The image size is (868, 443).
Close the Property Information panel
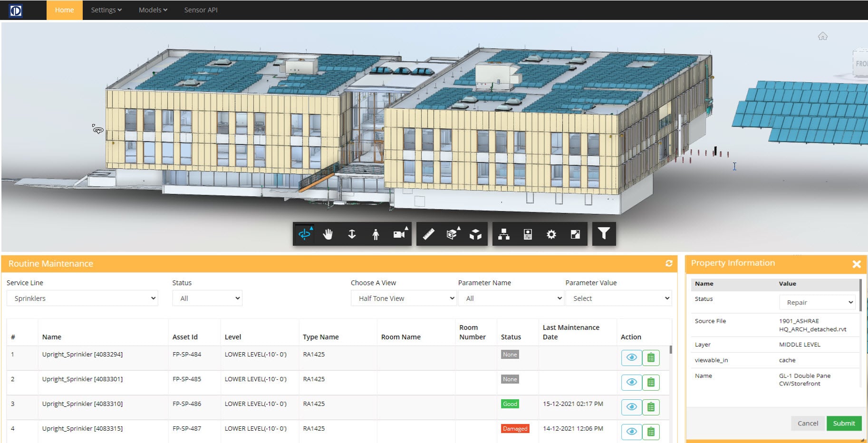[x=857, y=264]
